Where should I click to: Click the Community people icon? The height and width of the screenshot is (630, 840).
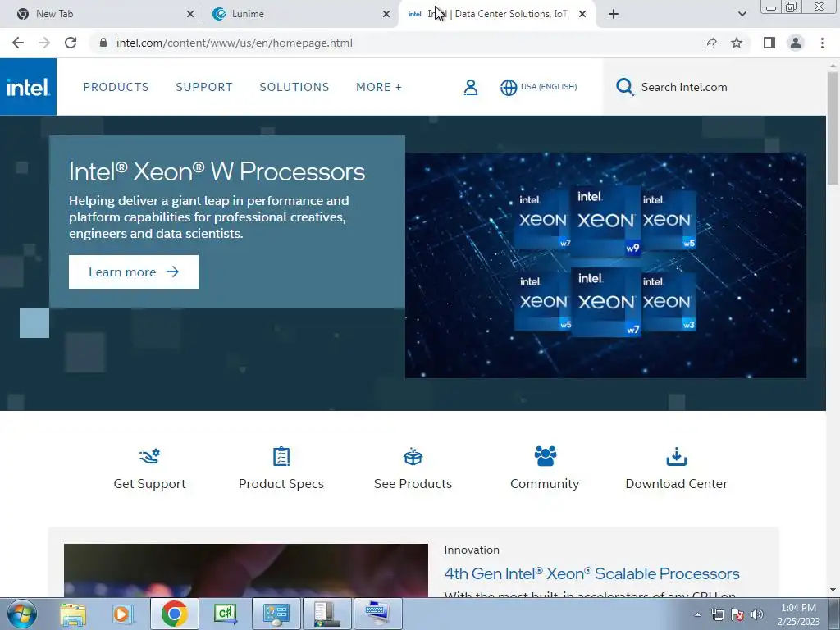(545, 456)
